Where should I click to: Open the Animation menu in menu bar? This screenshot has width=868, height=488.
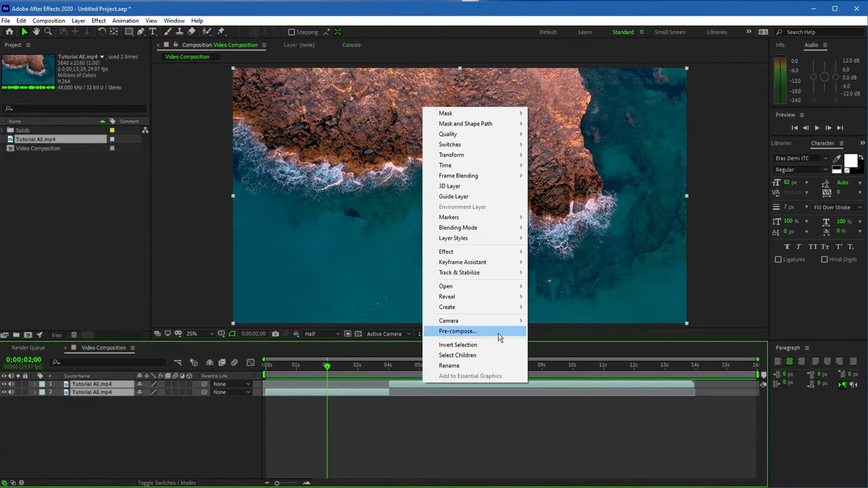pyautogui.click(x=125, y=21)
